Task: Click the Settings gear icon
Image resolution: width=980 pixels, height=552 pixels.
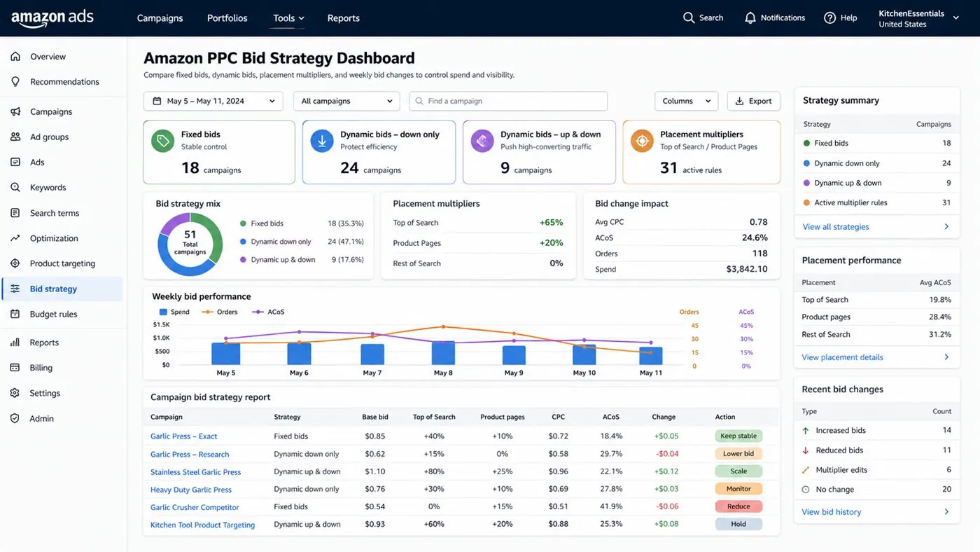Action: (x=15, y=393)
